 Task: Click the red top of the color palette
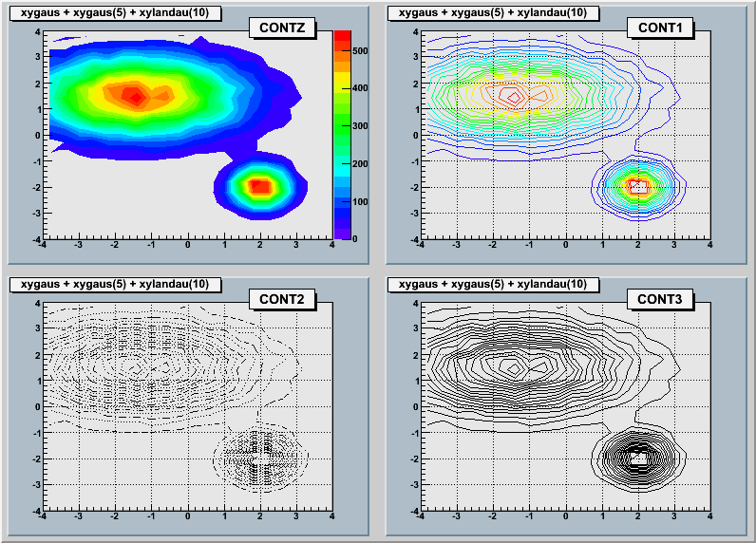pyautogui.click(x=343, y=36)
